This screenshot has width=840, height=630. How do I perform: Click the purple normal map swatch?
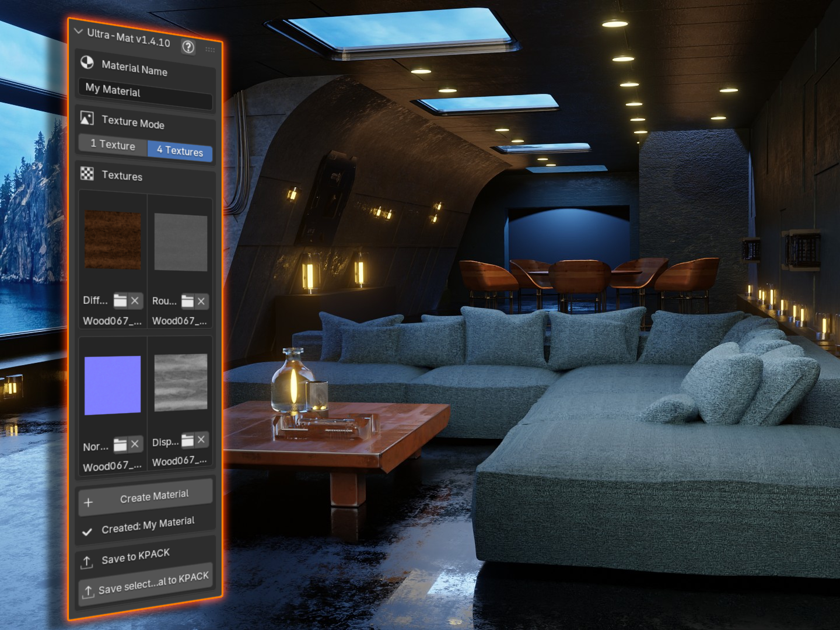113,385
